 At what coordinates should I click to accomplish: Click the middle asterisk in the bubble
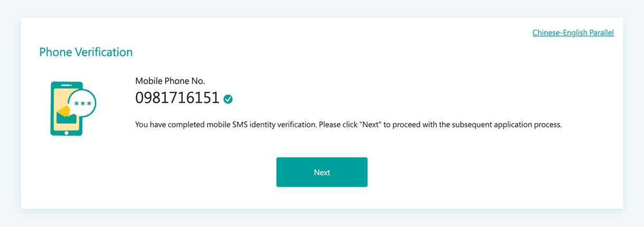[83, 104]
